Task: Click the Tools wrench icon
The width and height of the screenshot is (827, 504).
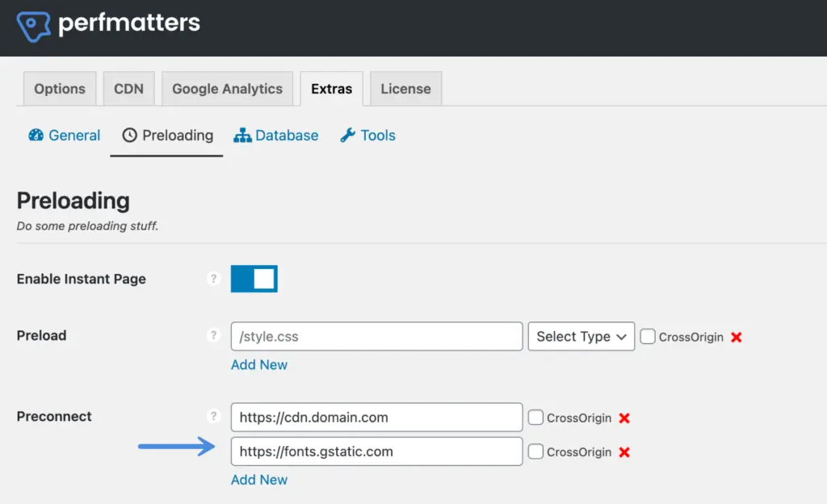Action: coord(347,136)
